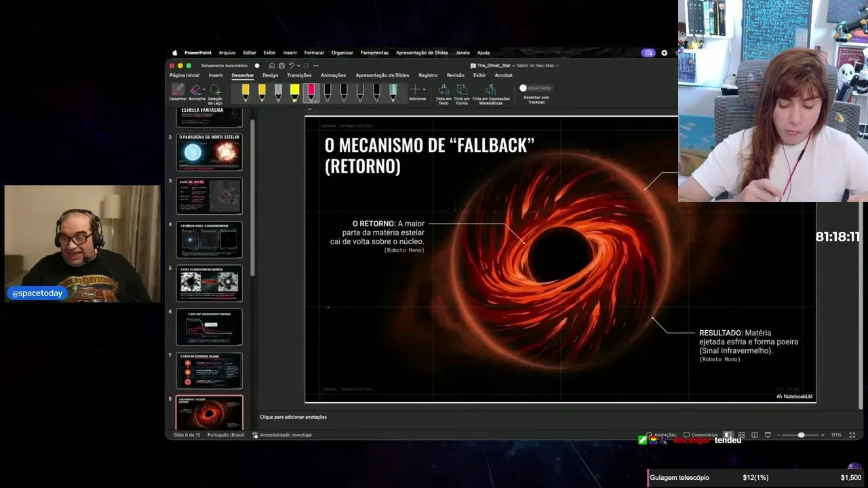Image resolution: width=868 pixels, height=488 pixels.
Task: Convert ink with Tinta em Forma
Action: 462,94
